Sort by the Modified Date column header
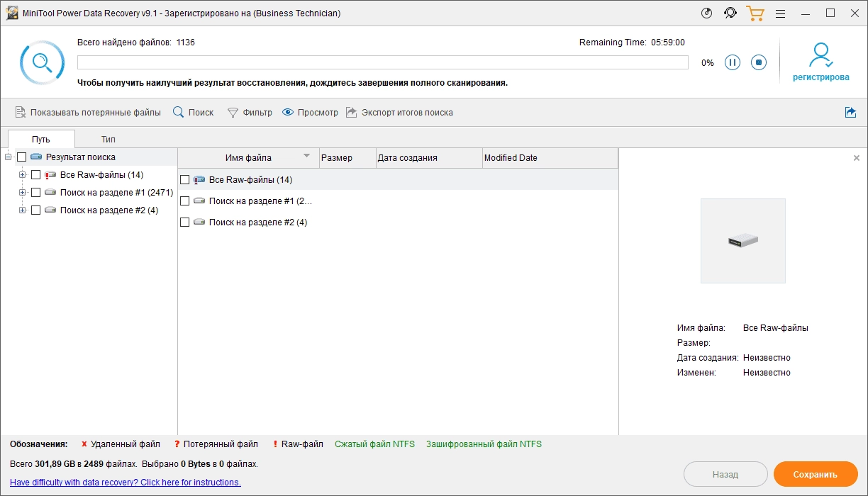 pos(550,158)
